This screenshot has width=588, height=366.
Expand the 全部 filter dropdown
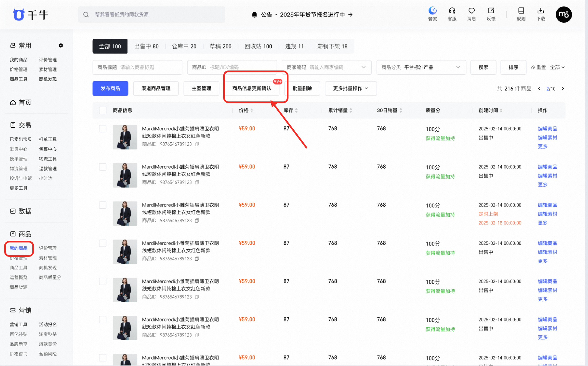(x=557, y=67)
